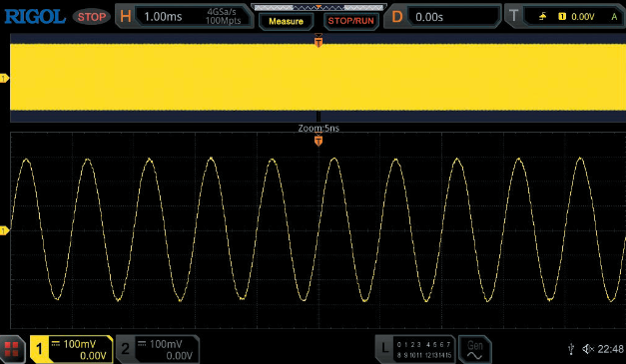626x364 pixels.
Task: Open the red four-square function navigation icon
Action: [x=12, y=350]
